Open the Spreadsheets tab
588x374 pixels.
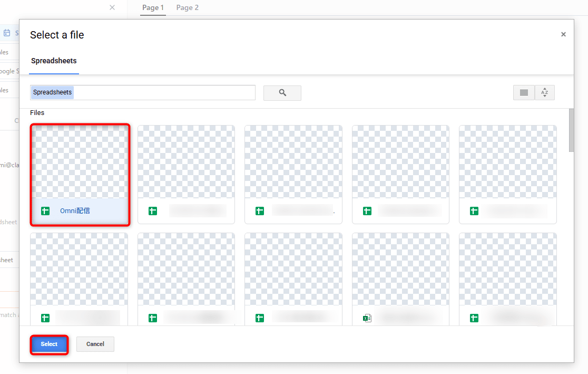(x=54, y=61)
